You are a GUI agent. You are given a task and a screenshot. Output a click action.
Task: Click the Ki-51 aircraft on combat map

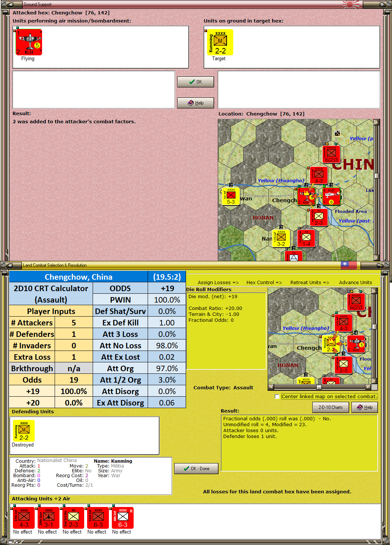point(356,344)
